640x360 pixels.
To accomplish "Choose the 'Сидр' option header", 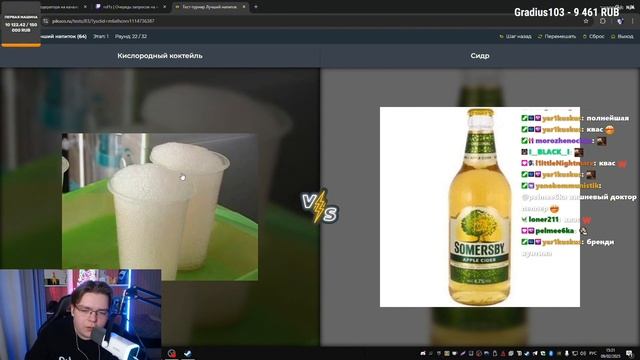I will click(480, 56).
